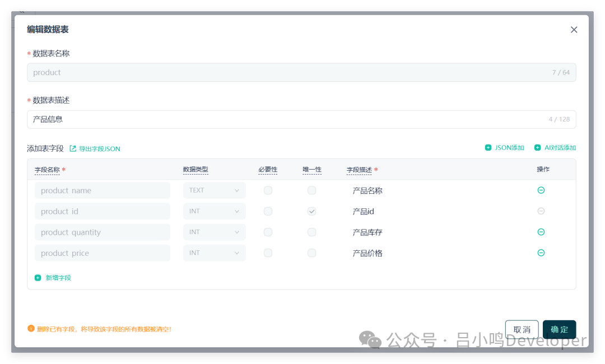Click the orange warning info icon
Screen dimensions: 605x364
(31, 329)
